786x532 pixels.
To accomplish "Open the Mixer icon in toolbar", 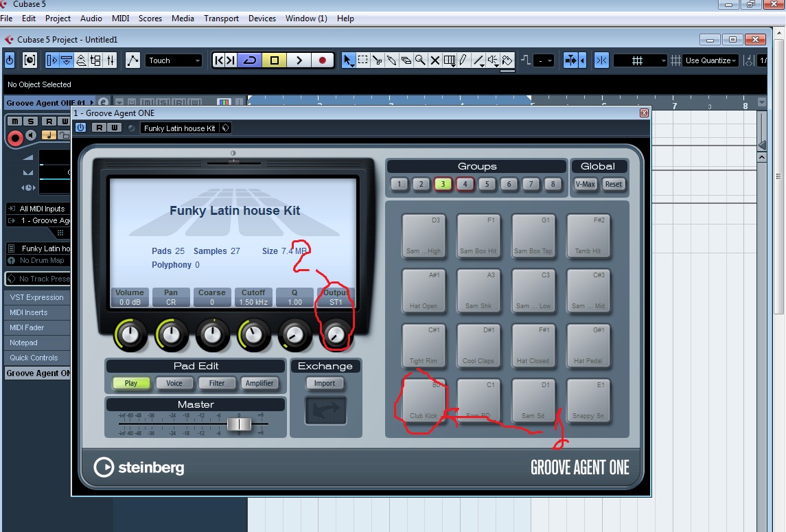I will (111, 60).
